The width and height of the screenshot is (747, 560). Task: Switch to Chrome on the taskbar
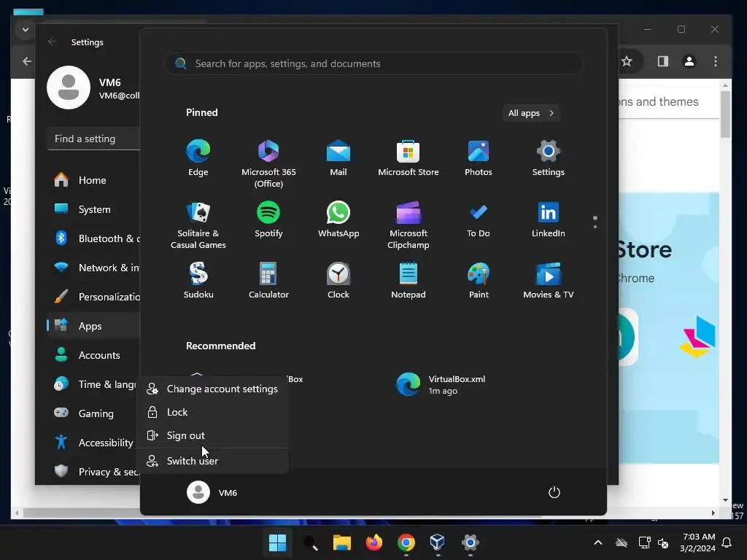[406, 542]
